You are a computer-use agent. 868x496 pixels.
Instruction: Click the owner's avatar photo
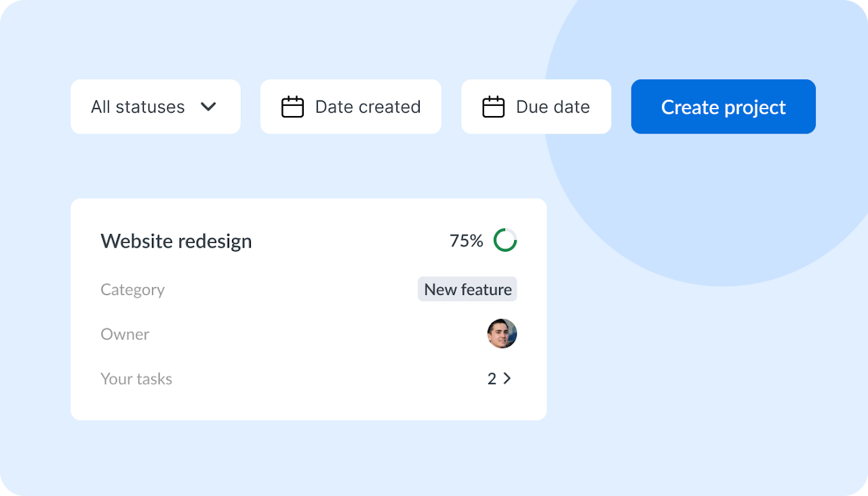502,334
